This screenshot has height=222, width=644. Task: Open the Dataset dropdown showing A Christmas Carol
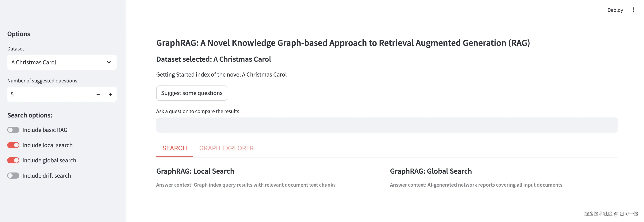click(62, 62)
